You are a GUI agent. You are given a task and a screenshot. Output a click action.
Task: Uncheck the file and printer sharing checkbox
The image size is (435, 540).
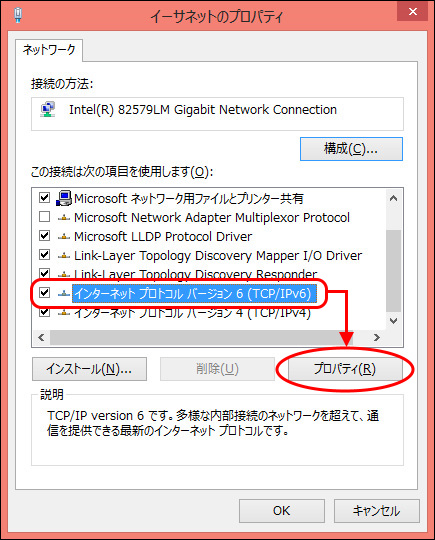tap(44, 198)
